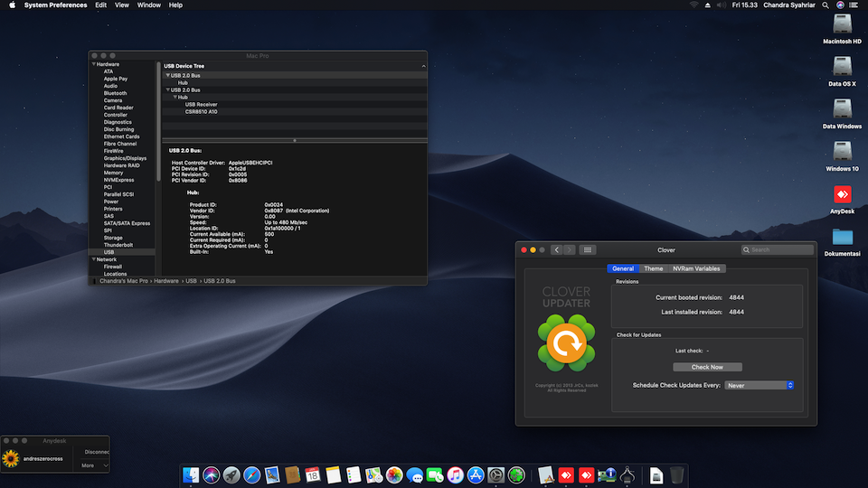Open Schedule Check Updates dropdown set to Never
Viewport: 868px width, 488px height.
[x=759, y=385]
